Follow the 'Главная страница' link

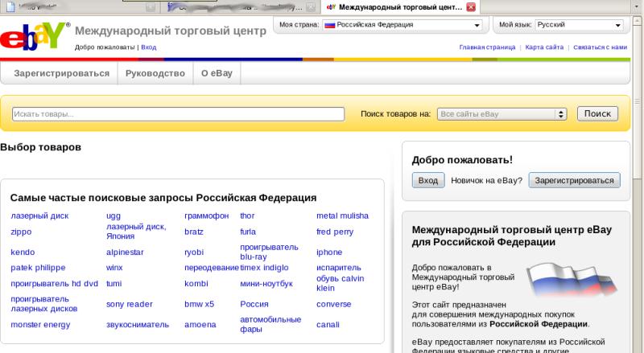click(487, 47)
